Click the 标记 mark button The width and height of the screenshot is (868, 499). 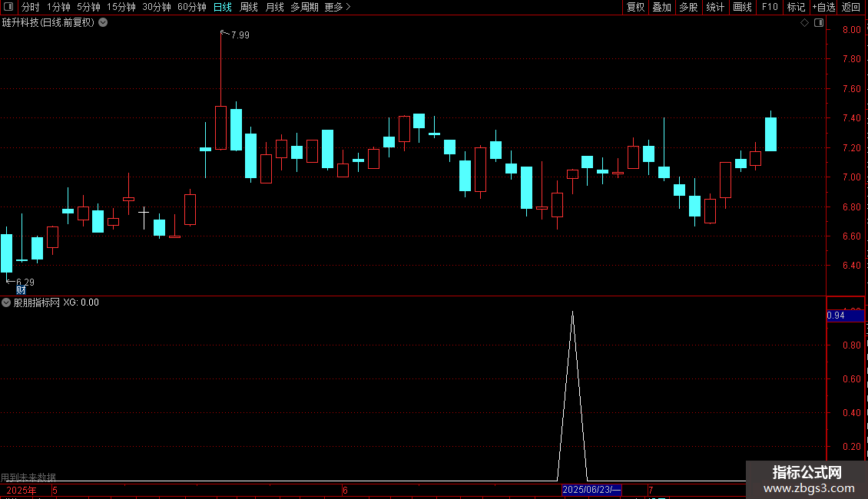tap(796, 7)
